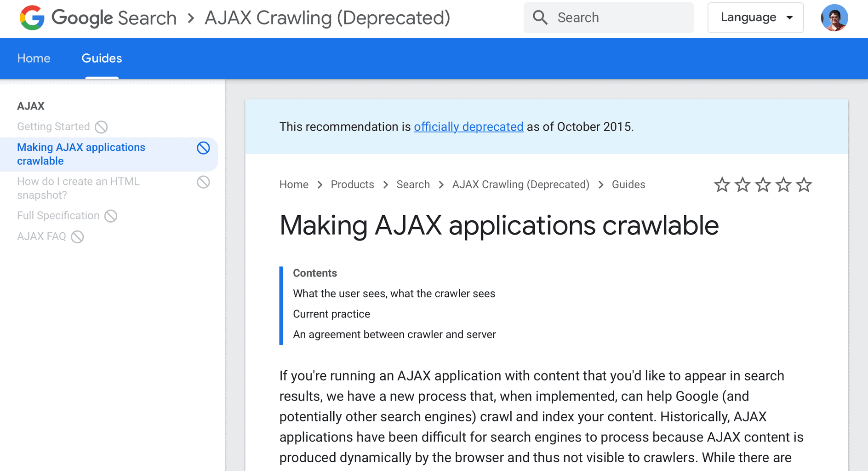868x471 pixels.
Task: Follow the officially deprecated link
Action: [x=468, y=126]
